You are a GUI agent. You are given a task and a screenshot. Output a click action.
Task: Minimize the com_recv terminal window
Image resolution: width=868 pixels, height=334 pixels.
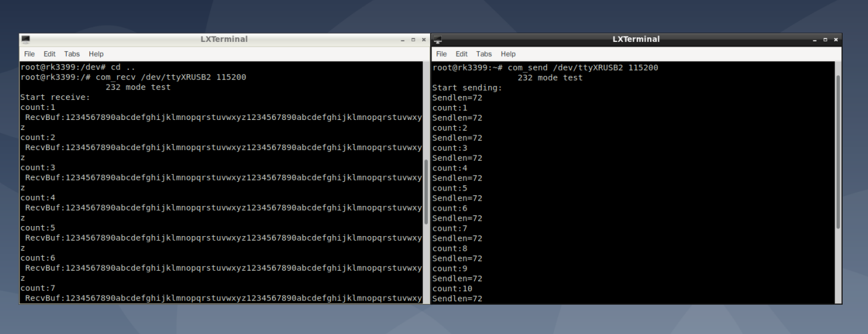pyautogui.click(x=403, y=40)
